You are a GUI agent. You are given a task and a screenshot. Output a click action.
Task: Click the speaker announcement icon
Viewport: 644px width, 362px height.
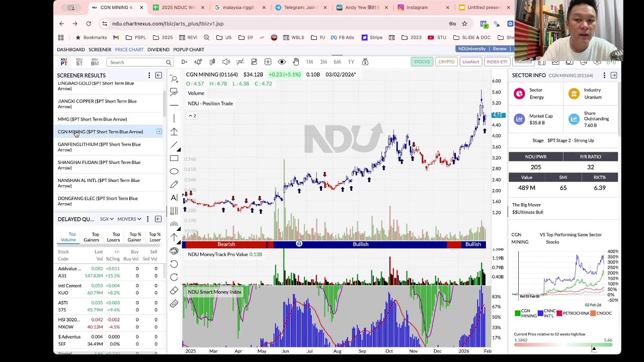pos(226,62)
